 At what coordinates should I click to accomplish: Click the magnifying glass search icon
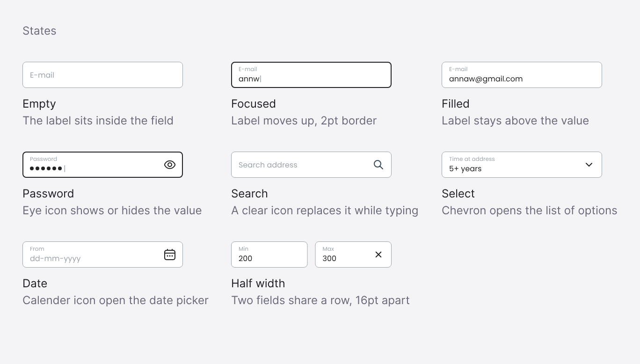pos(378,165)
